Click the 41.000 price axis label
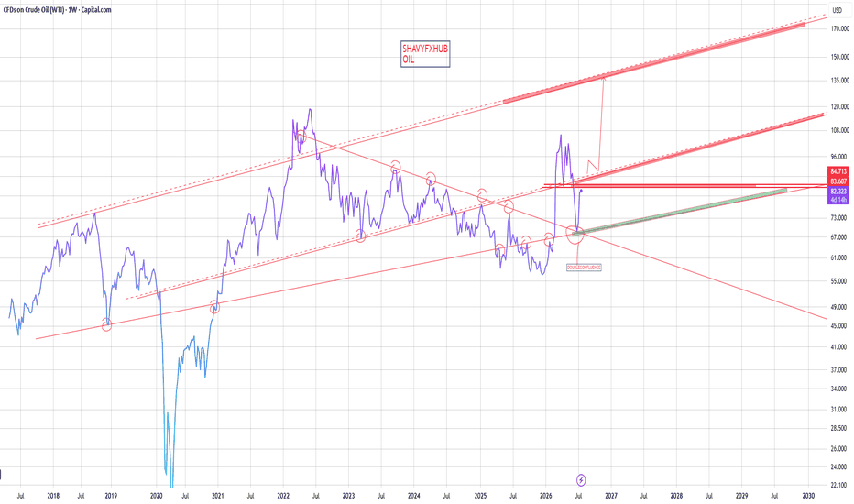This screenshot has width=854, height=504. (x=840, y=347)
